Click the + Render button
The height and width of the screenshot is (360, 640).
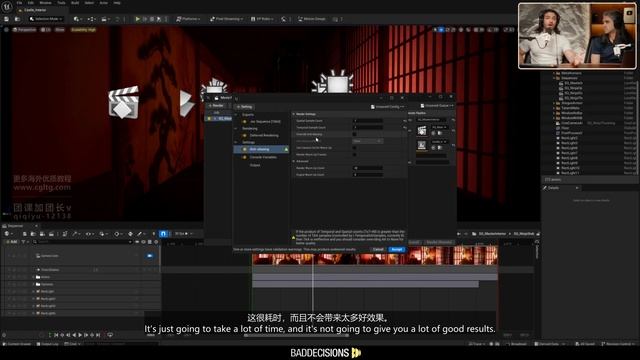click(216, 106)
